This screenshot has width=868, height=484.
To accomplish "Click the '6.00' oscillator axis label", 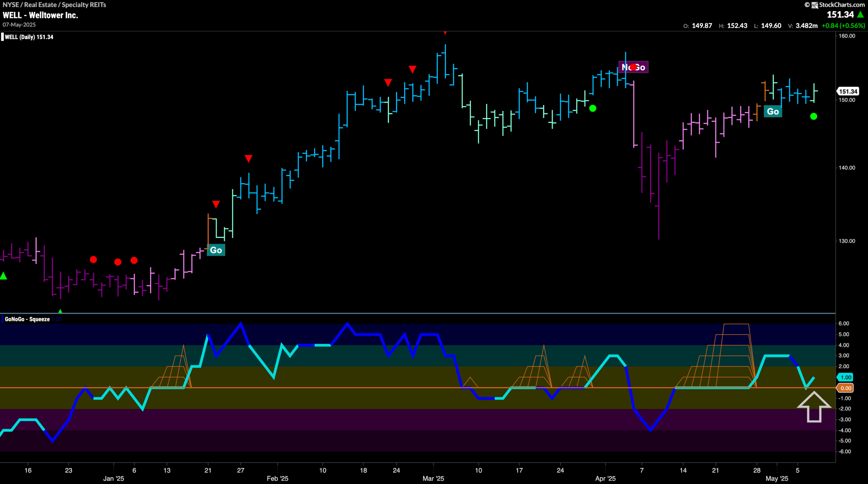I will [844, 324].
